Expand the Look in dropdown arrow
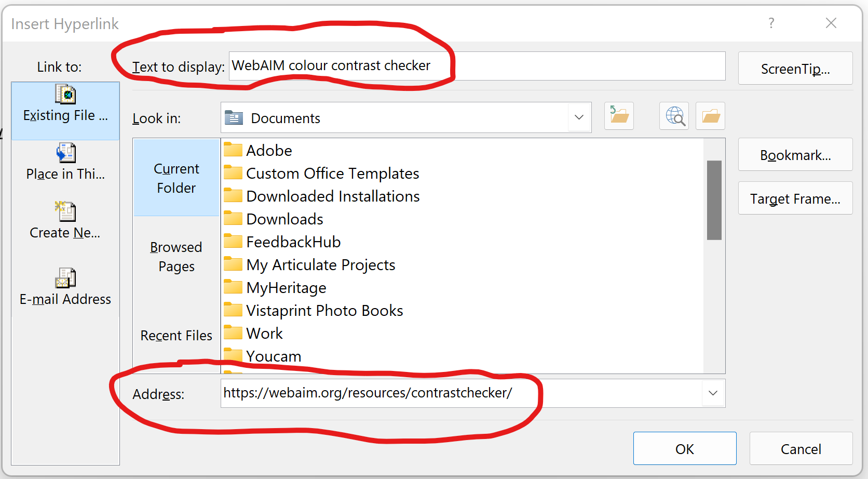The height and width of the screenshot is (479, 868). coord(579,117)
